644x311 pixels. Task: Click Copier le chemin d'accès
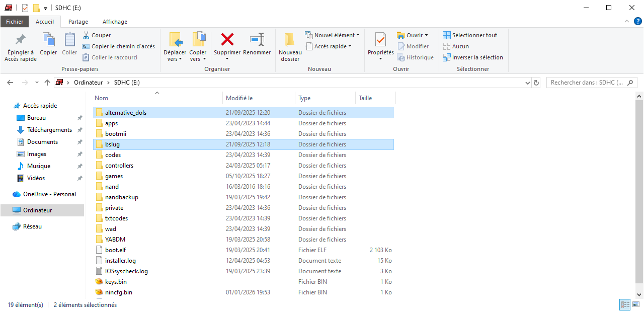coord(119,46)
